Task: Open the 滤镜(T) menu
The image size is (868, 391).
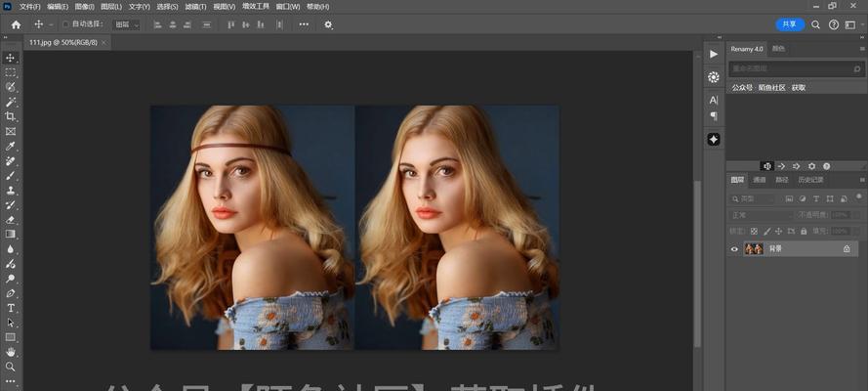Action: click(195, 7)
